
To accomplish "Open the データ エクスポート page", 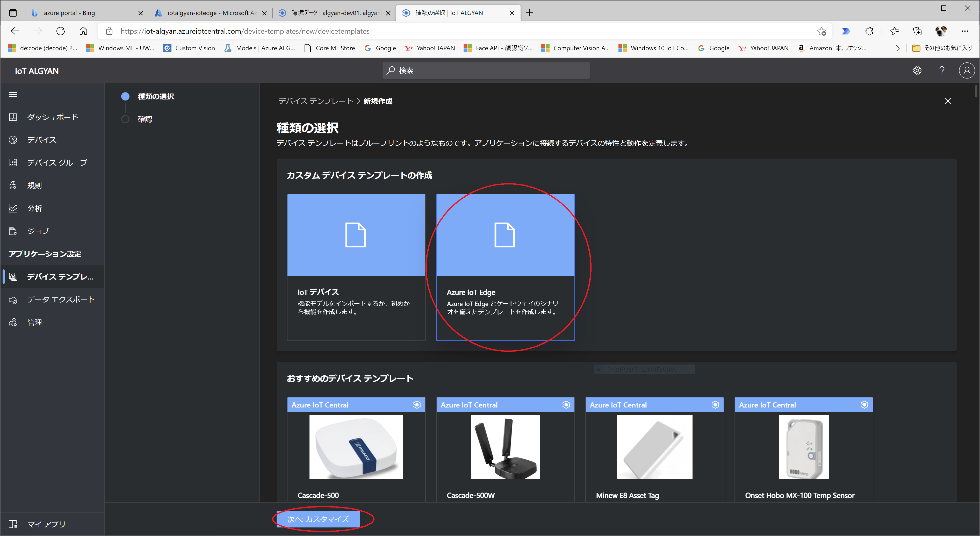I will pyautogui.click(x=61, y=299).
